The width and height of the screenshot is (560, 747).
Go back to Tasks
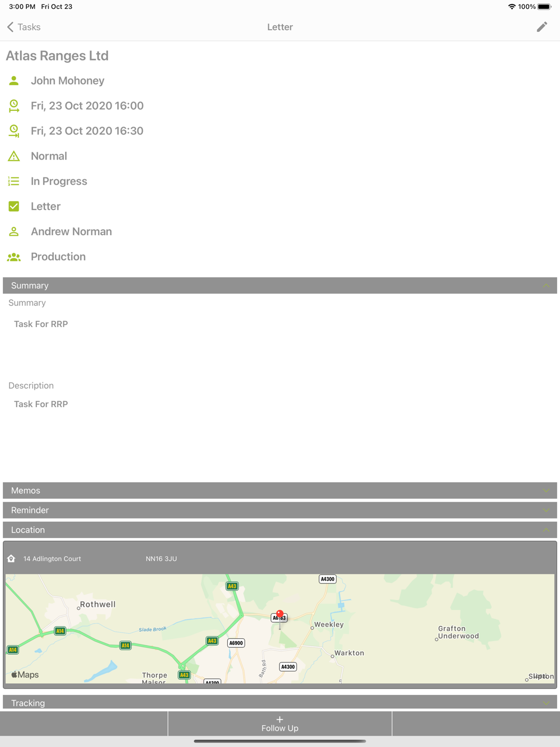tap(24, 27)
